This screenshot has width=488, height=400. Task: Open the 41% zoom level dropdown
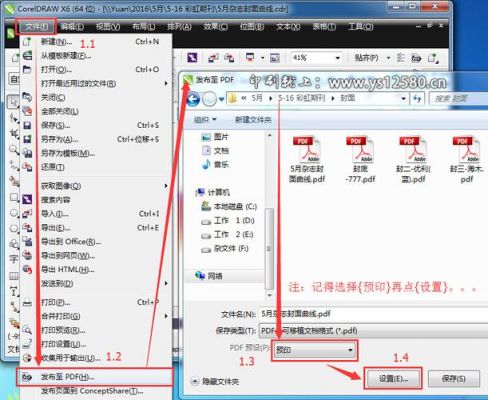338,58
